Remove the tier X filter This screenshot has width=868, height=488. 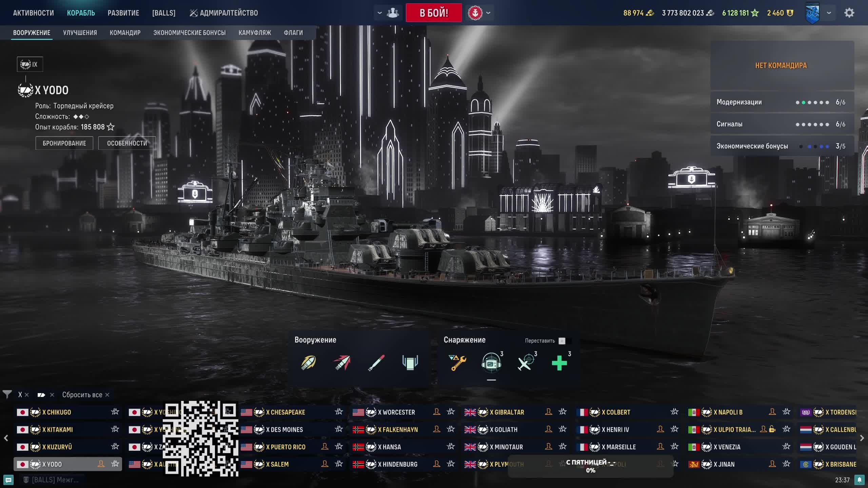(27, 395)
